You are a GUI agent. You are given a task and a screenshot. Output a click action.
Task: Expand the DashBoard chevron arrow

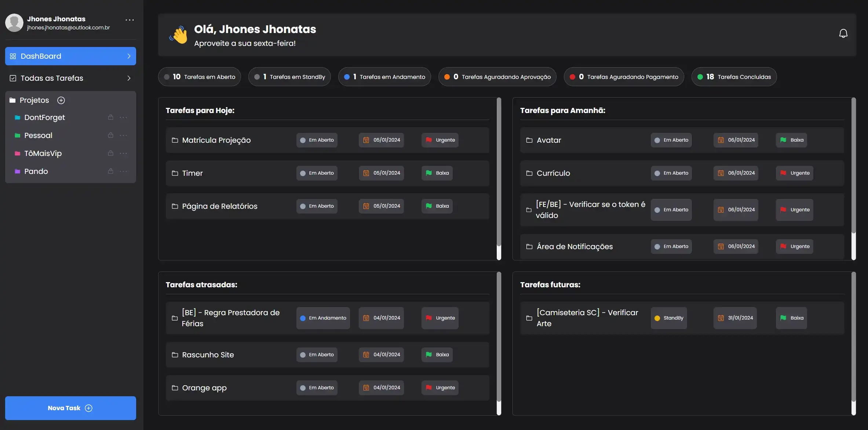pyautogui.click(x=129, y=56)
